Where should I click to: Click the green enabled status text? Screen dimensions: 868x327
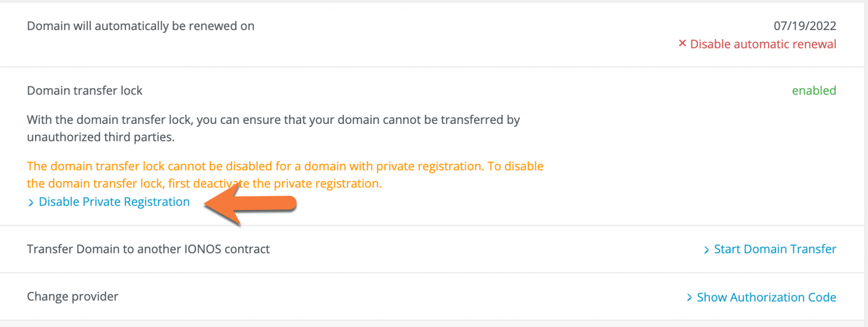coord(814,91)
